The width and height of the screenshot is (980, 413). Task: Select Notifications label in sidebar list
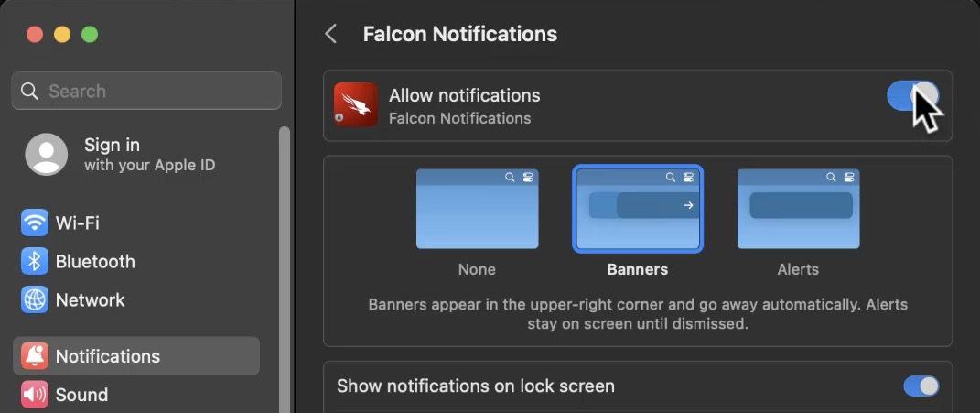107,356
